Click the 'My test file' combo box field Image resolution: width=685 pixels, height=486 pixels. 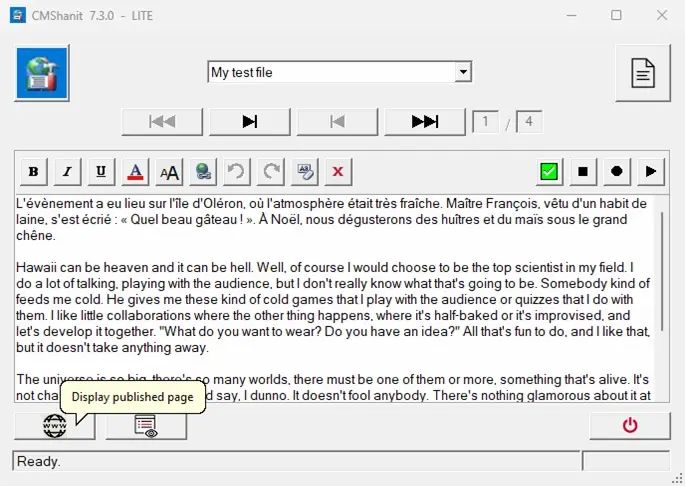pos(330,72)
